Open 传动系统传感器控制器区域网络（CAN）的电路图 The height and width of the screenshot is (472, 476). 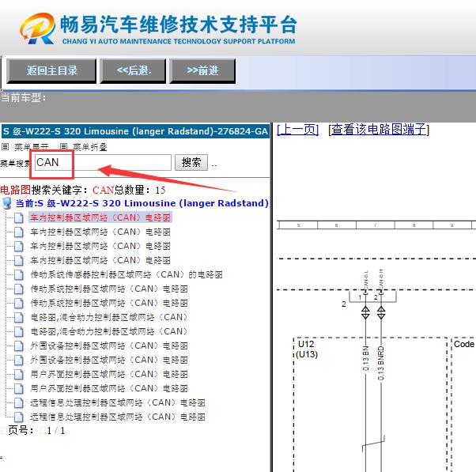pyautogui.click(x=127, y=274)
